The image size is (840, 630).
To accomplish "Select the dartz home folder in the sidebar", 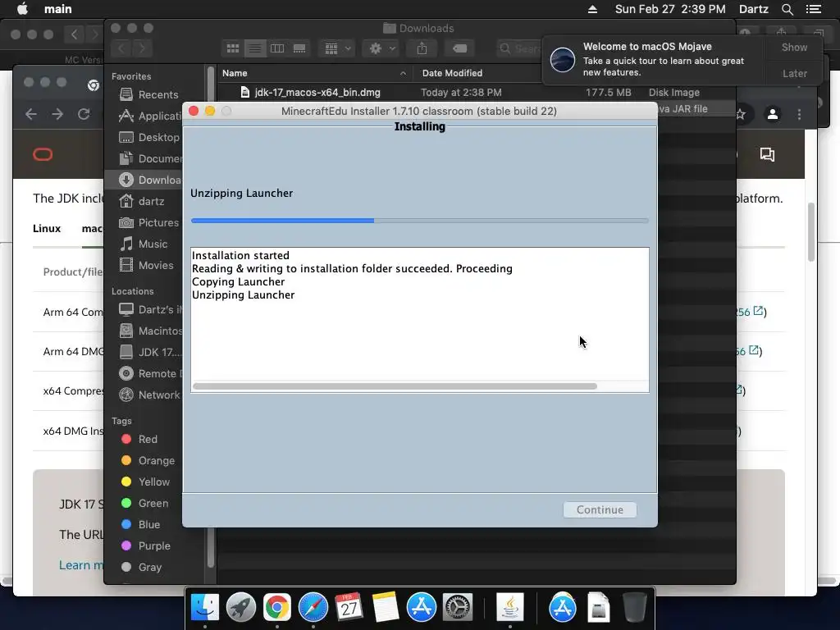I will [141, 202].
